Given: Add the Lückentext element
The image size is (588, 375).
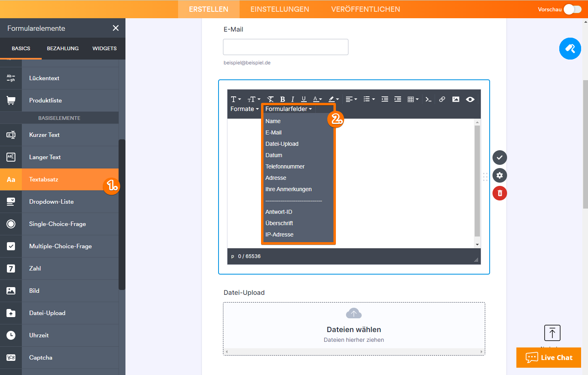Looking at the screenshot, I should (59, 78).
